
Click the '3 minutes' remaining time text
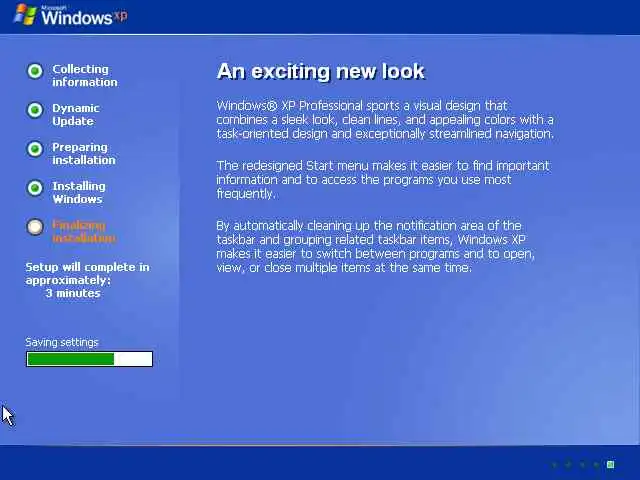[x=73, y=293]
